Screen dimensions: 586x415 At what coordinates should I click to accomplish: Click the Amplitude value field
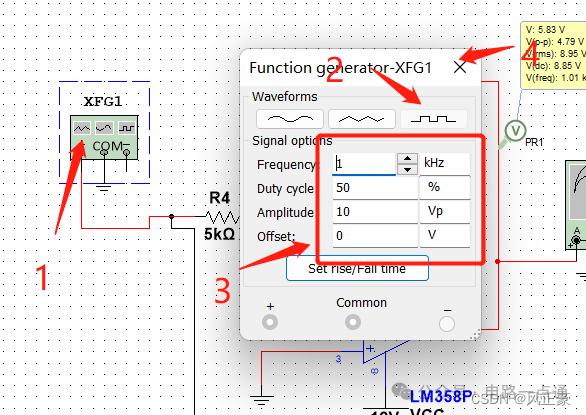click(x=375, y=212)
